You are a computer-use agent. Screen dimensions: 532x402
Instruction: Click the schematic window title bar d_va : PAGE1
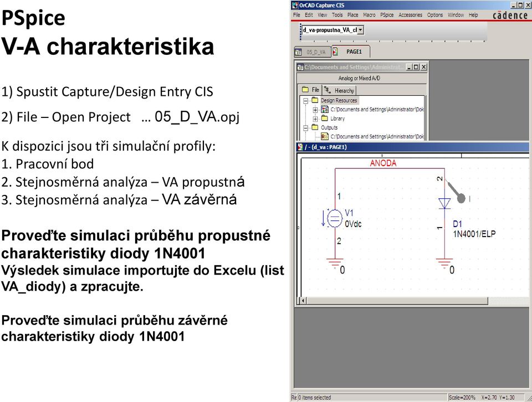[x=412, y=147]
